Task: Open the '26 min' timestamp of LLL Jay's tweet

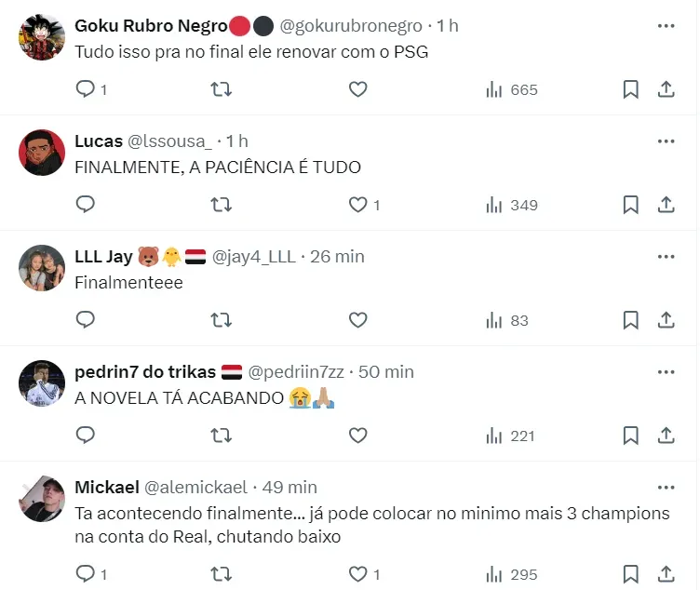Action: [338, 257]
